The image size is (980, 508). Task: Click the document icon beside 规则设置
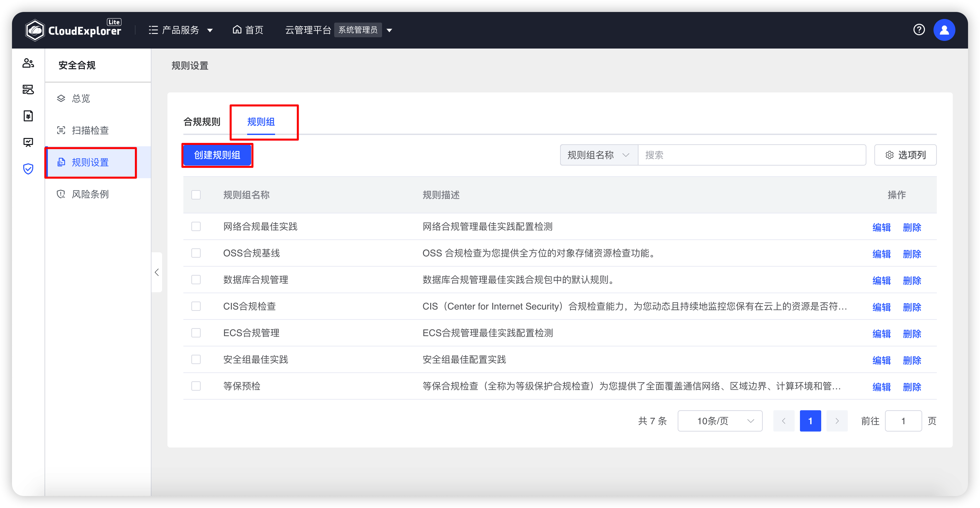(x=61, y=162)
